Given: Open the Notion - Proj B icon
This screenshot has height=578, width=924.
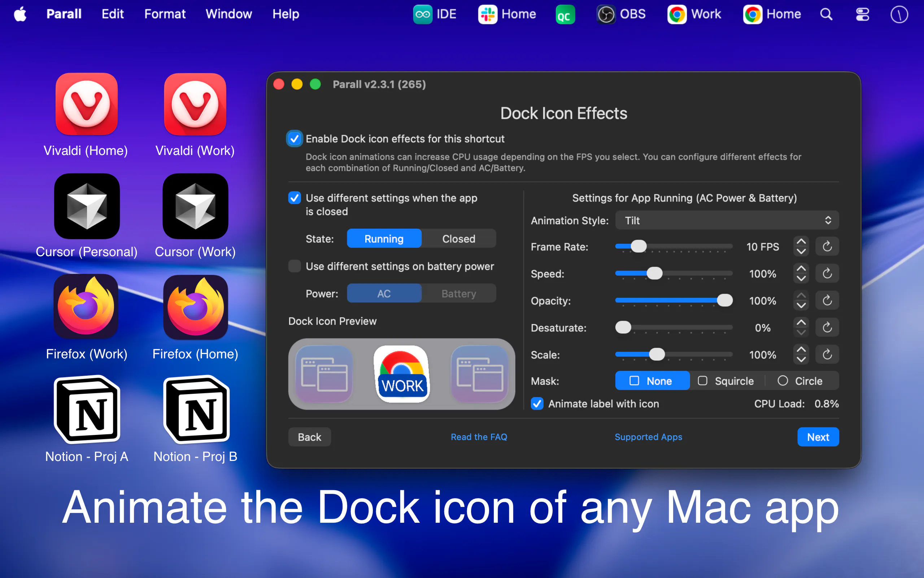Looking at the screenshot, I should (x=196, y=409).
